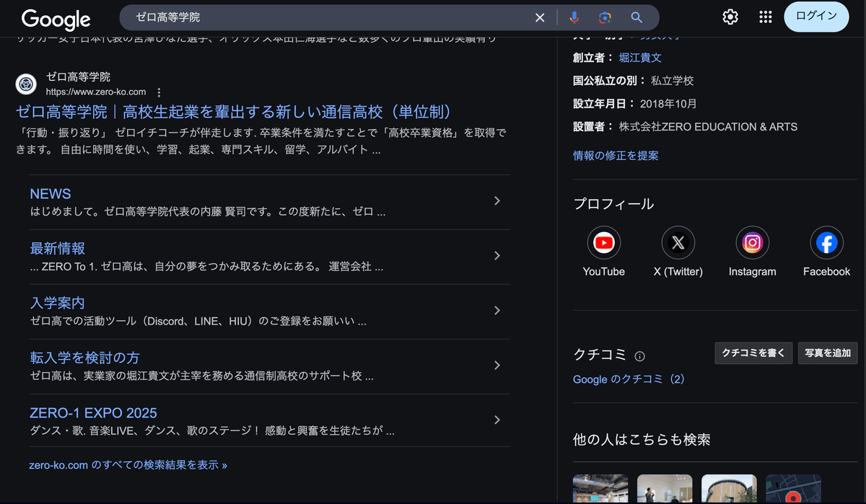Click the 他の人はこちらも検索 heading
866x504 pixels.
642,439
